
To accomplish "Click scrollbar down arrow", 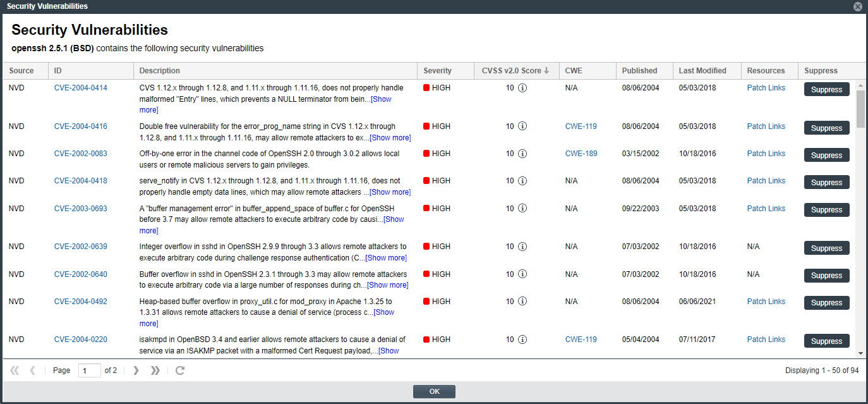I will (x=860, y=353).
